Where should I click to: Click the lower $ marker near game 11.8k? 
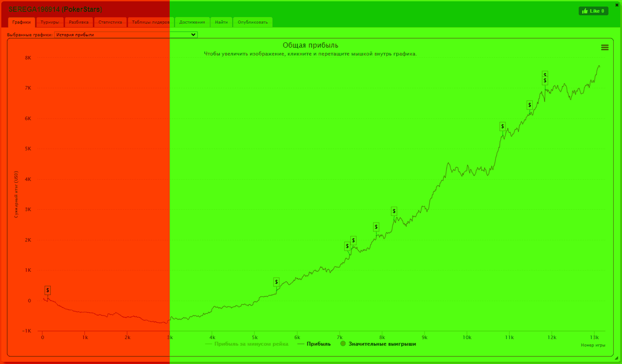[x=545, y=80]
